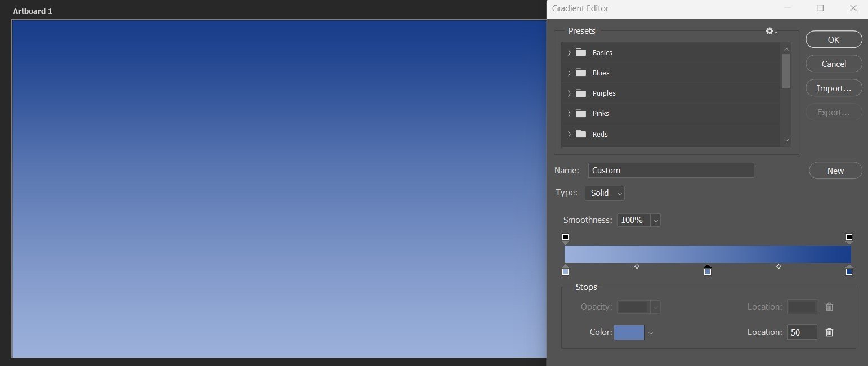Screen dimensions: 868x366
Task: Open the stop Color swatch picker
Action: (629, 332)
